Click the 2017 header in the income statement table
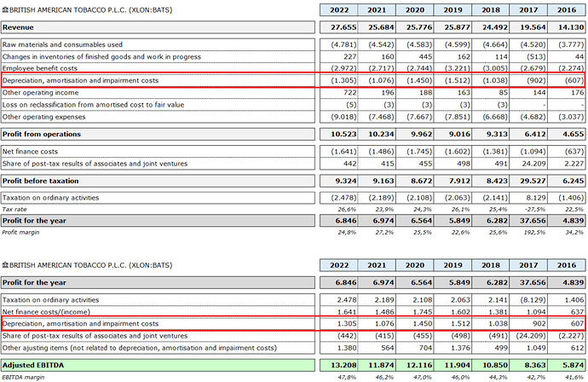This screenshot has width=588, height=382. pos(528,10)
